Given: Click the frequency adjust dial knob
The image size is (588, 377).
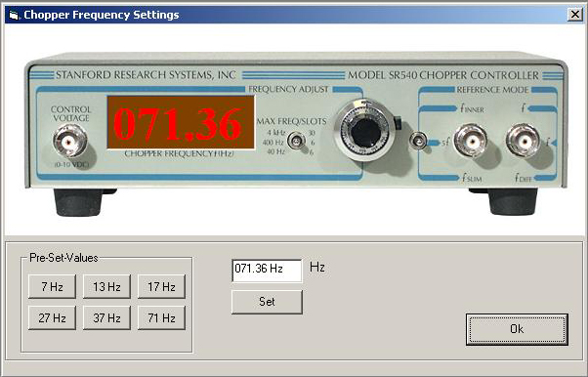Looking at the screenshot, I should click(365, 132).
